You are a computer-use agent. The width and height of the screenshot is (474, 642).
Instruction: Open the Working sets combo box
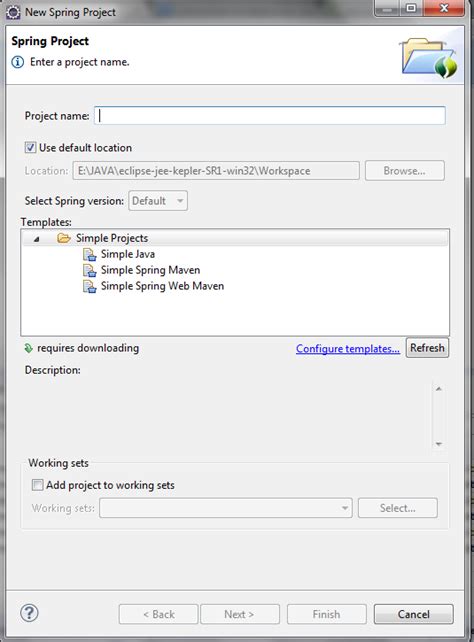click(226, 508)
